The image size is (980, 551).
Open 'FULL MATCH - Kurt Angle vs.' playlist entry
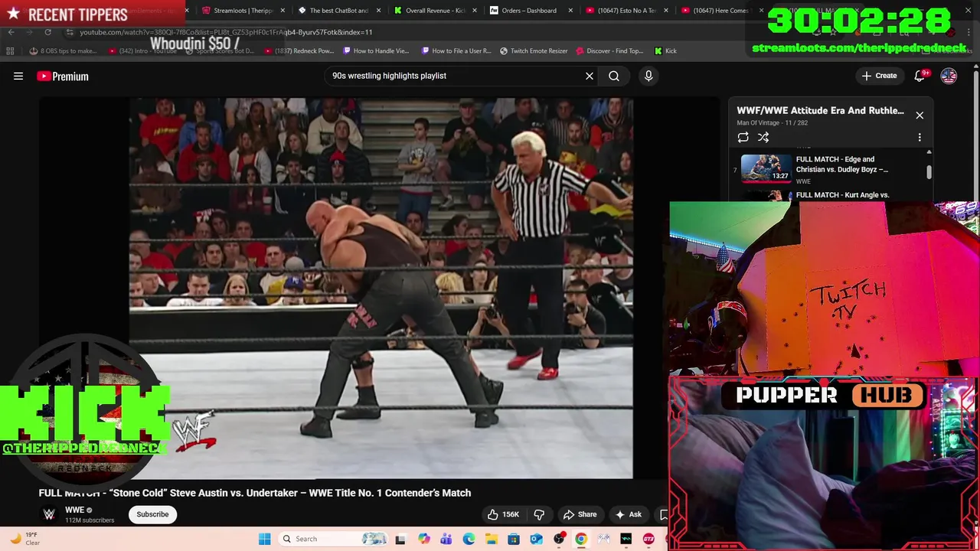point(842,195)
